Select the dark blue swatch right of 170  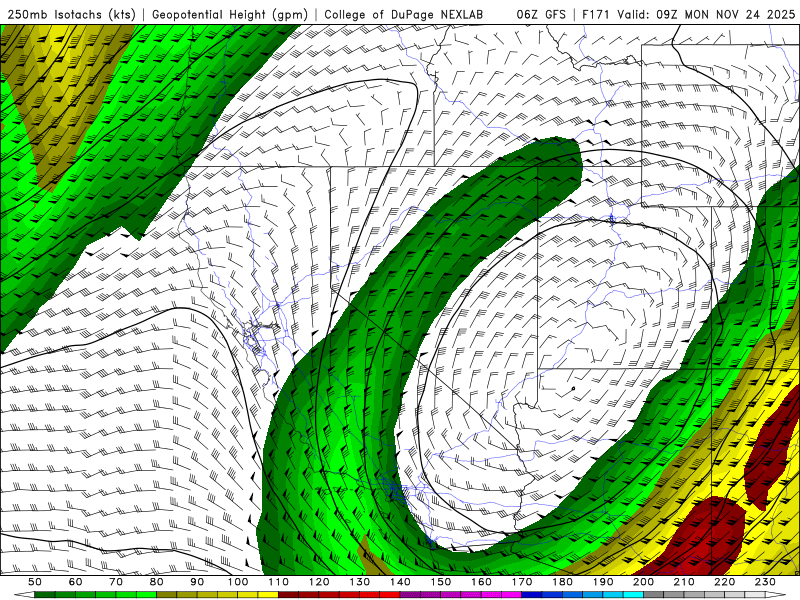coord(532,595)
